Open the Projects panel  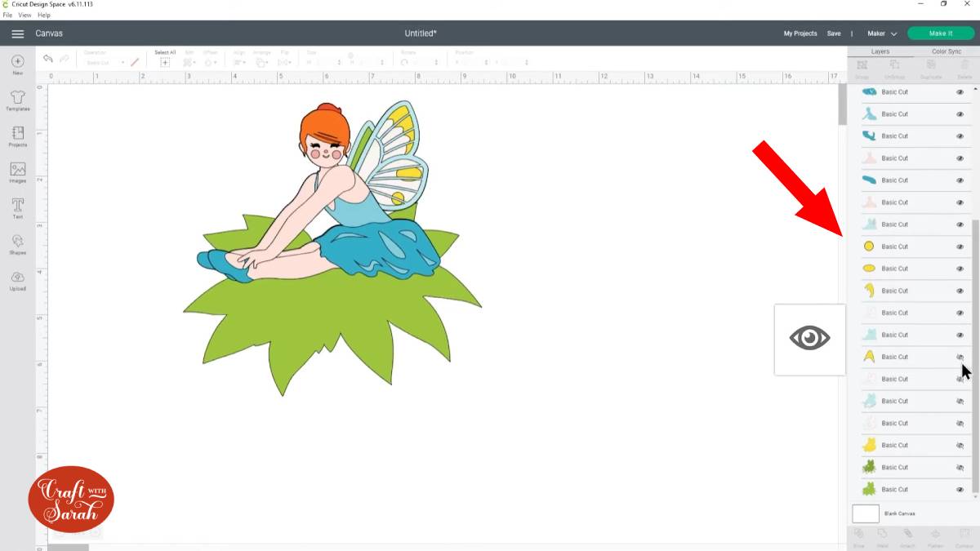[x=17, y=136]
